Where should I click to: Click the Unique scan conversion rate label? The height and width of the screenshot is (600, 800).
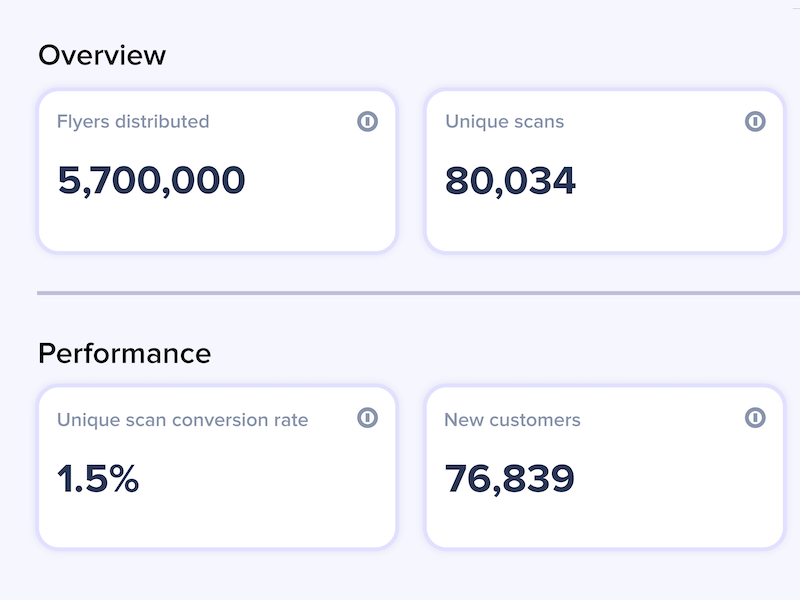click(183, 420)
